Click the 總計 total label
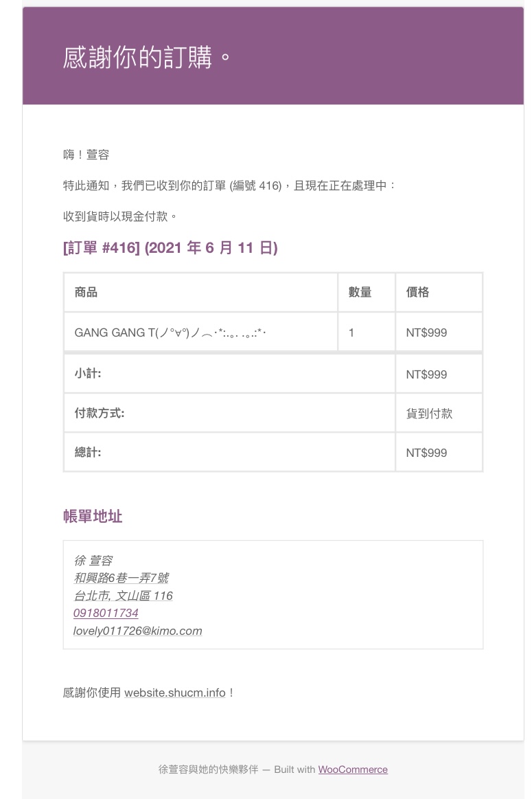This screenshot has height=799, width=532. [x=88, y=452]
